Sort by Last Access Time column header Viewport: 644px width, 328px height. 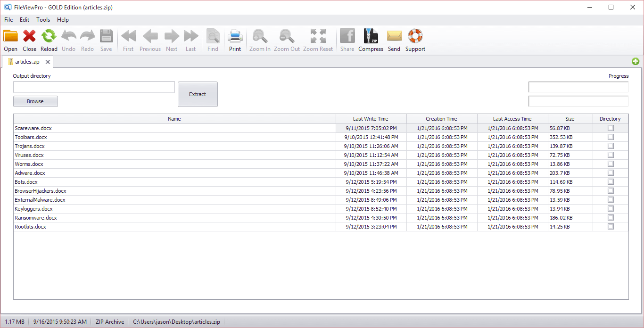tap(512, 119)
